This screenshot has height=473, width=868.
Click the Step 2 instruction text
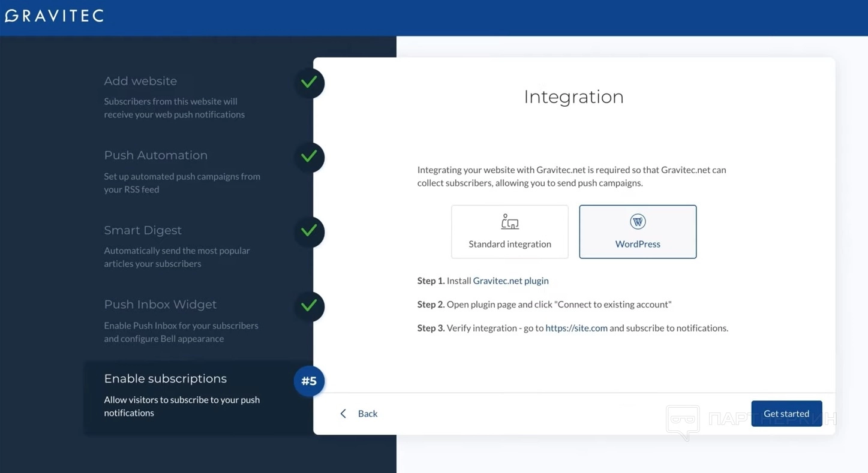pyautogui.click(x=544, y=305)
